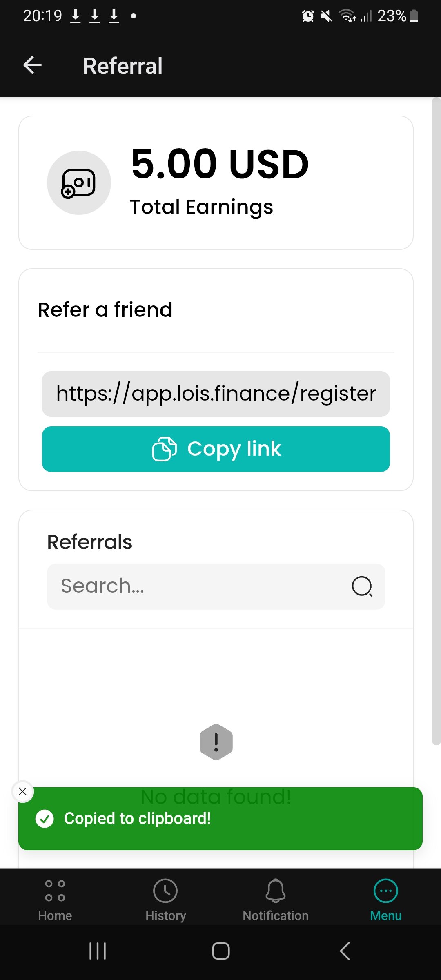Screen dimensions: 441x980
Task: Tap the battery indicator in status bar
Action: pos(414,16)
